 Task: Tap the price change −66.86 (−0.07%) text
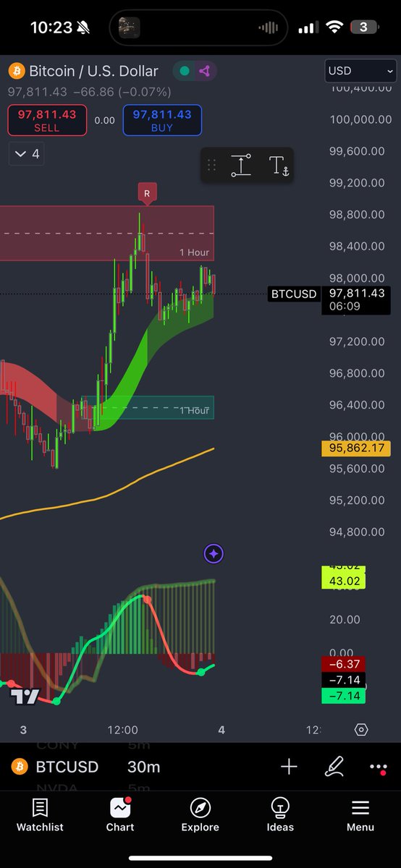point(122,92)
